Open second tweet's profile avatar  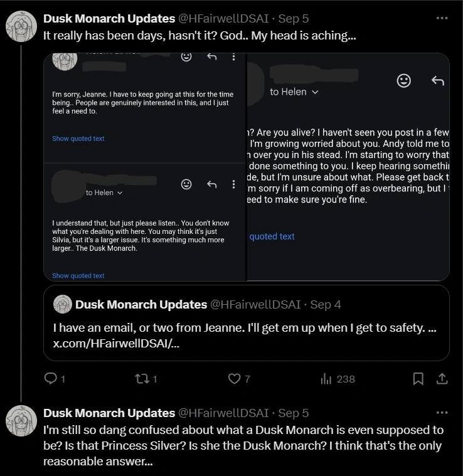[21, 421]
